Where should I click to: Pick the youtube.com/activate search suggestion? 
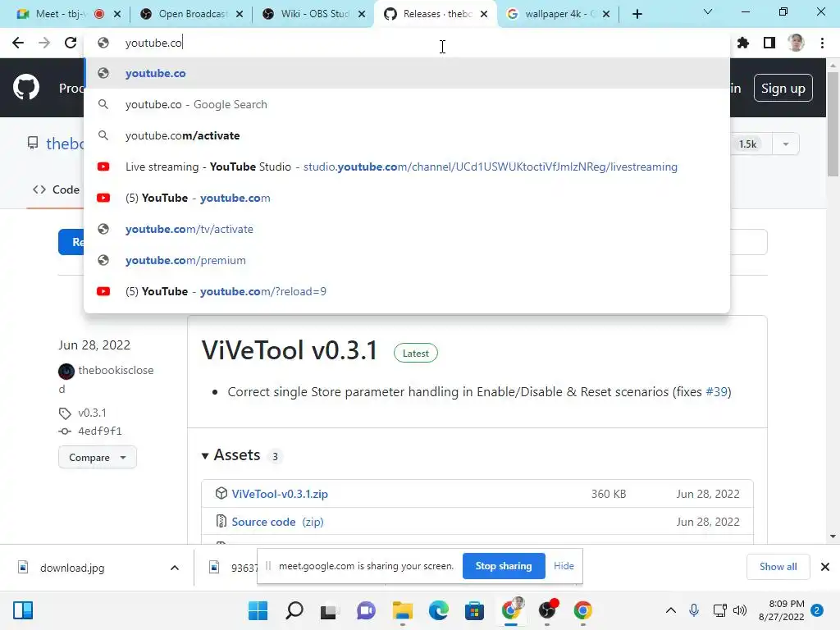(407, 135)
